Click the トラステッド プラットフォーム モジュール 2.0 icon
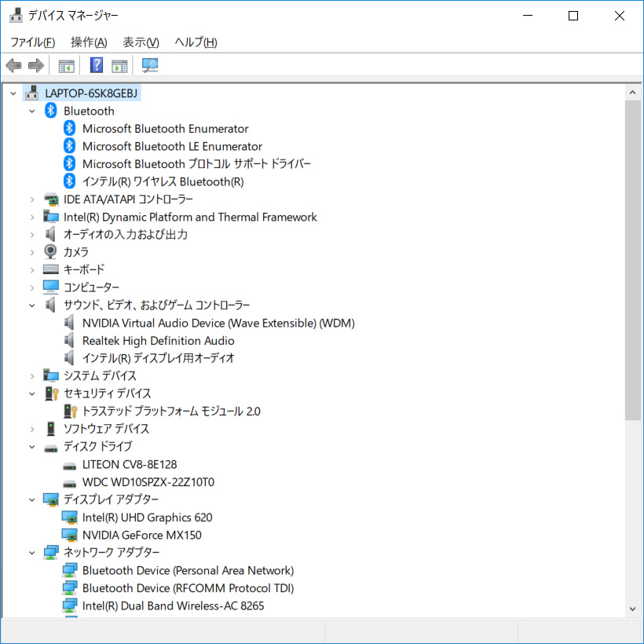 click(x=70, y=411)
